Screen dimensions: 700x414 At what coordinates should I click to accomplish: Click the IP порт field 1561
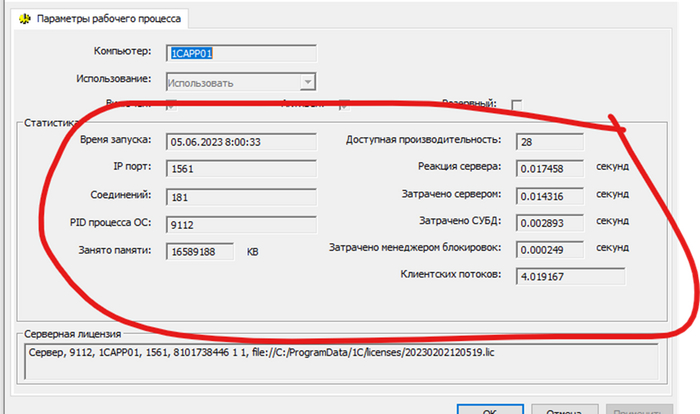(x=242, y=169)
